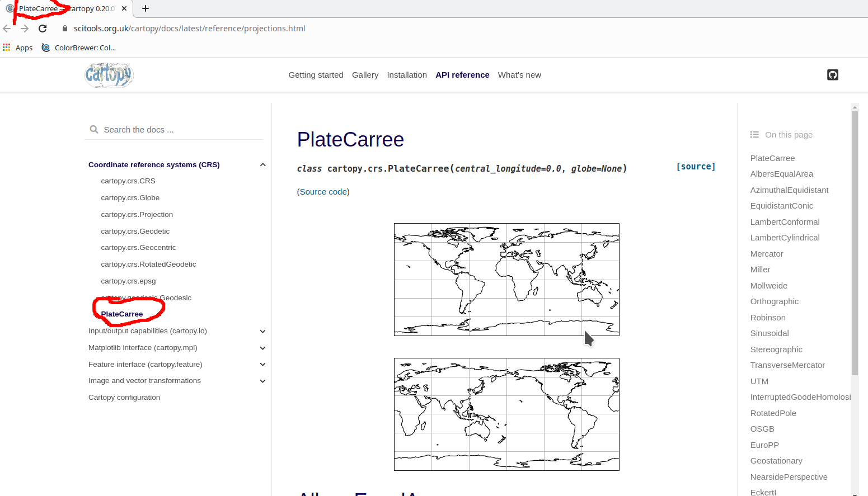The image size is (868, 496).
Task: Expand Feature interface section
Action: pos(262,365)
